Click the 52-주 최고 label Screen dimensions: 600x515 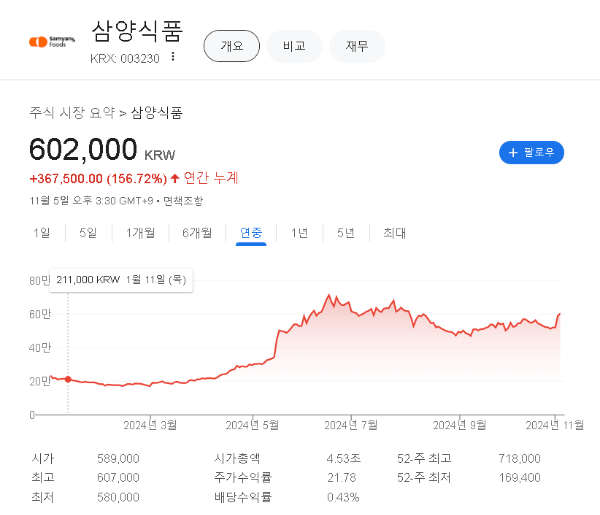point(424,458)
